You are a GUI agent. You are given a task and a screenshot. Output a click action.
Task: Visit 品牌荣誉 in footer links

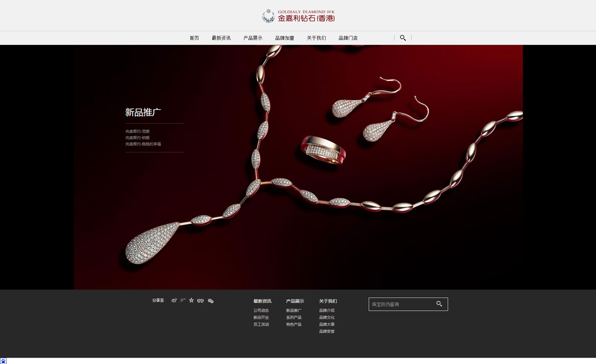point(327,331)
